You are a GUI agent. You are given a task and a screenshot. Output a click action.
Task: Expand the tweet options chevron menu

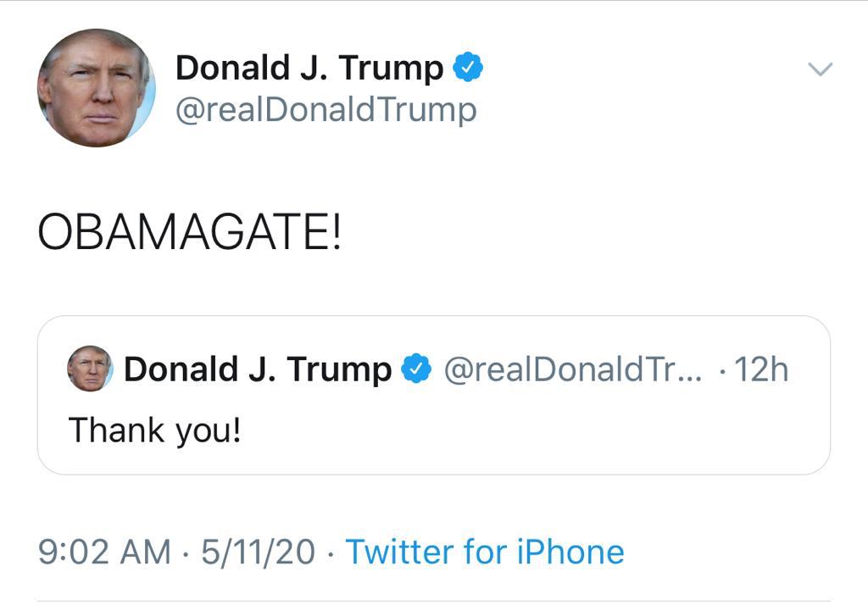(x=820, y=69)
